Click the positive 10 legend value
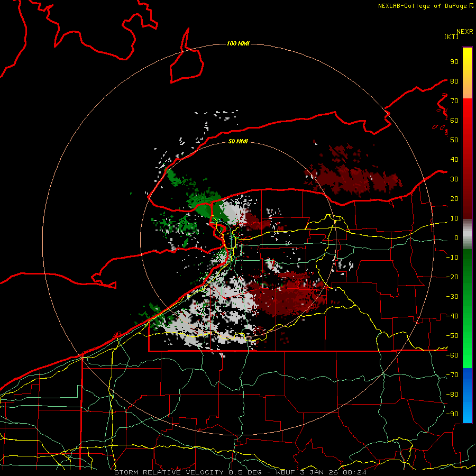Screen dimensions: 476x476 [454, 218]
